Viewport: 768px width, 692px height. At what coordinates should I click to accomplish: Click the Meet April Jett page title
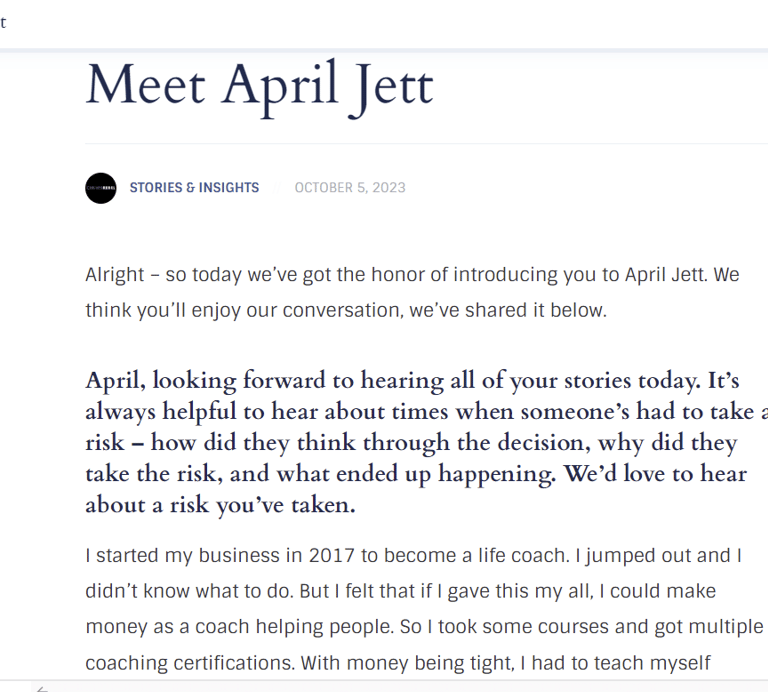(259, 86)
